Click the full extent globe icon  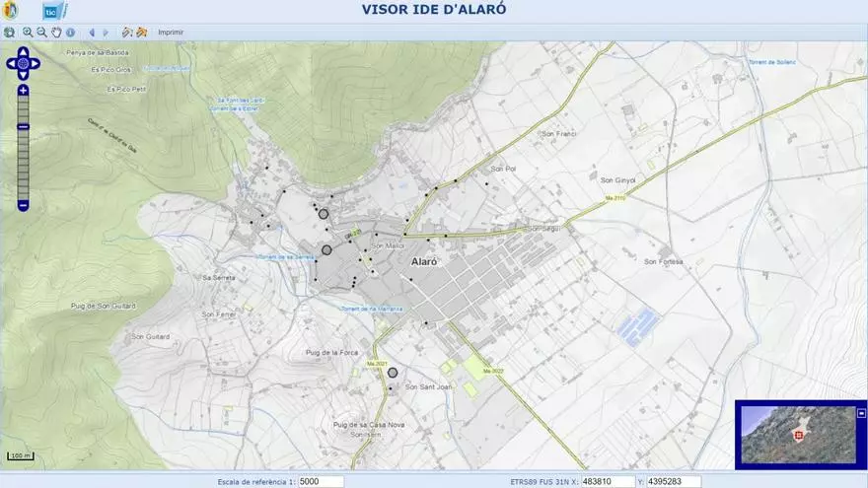tap(9, 33)
